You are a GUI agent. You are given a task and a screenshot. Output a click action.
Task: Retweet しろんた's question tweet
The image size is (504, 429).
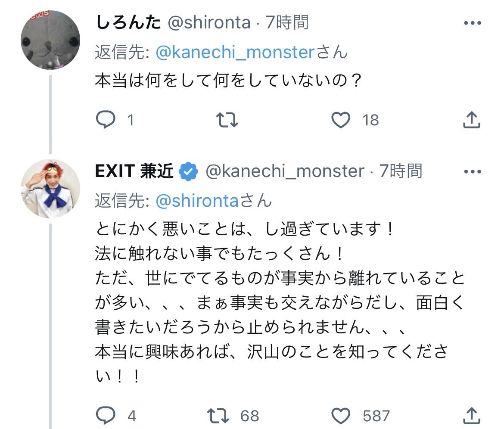click(227, 120)
